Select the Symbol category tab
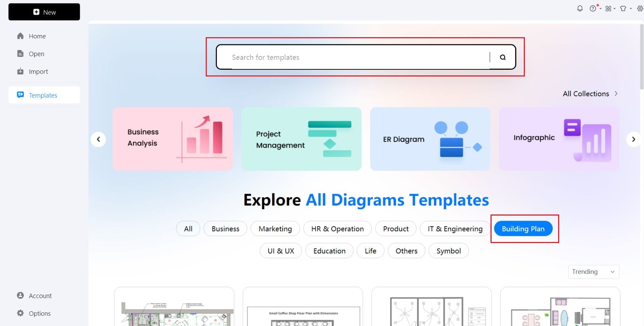644x326 pixels. tap(449, 251)
